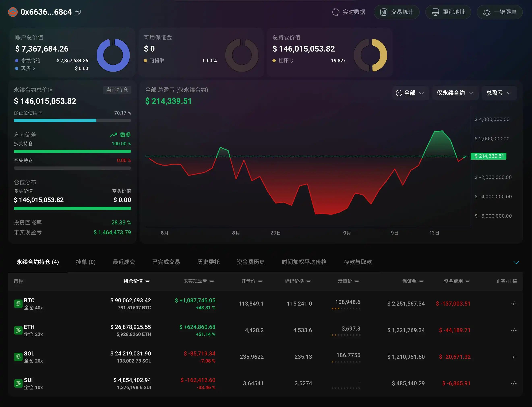Screen dimensions: 532x407
Task: Switch to the 挂单 (0) tab
Action: (86, 262)
